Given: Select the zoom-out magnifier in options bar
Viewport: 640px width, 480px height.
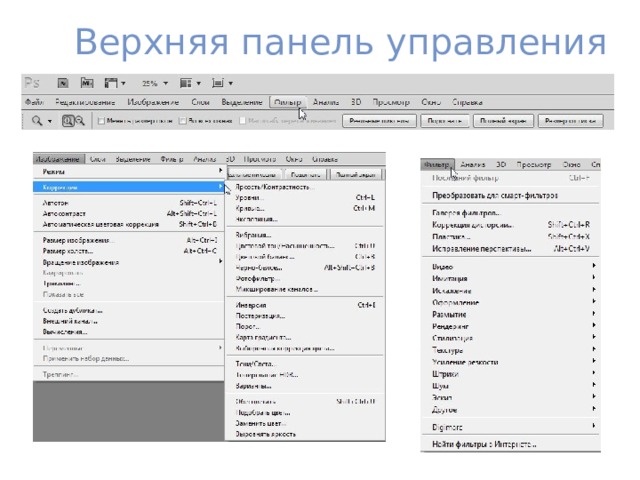Looking at the screenshot, I should coord(80,121).
